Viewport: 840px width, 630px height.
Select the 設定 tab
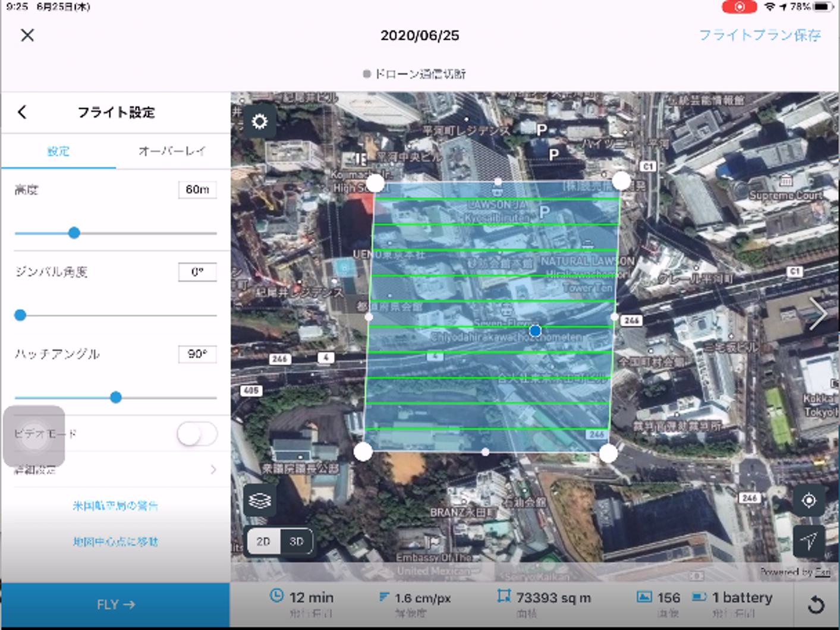coord(58,152)
